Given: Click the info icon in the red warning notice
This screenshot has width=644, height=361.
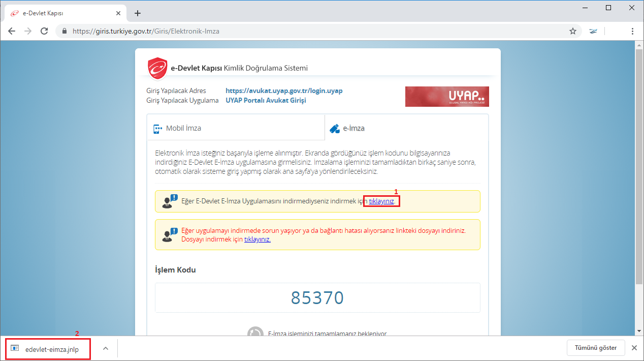Looking at the screenshot, I should pyautogui.click(x=170, y=234).
